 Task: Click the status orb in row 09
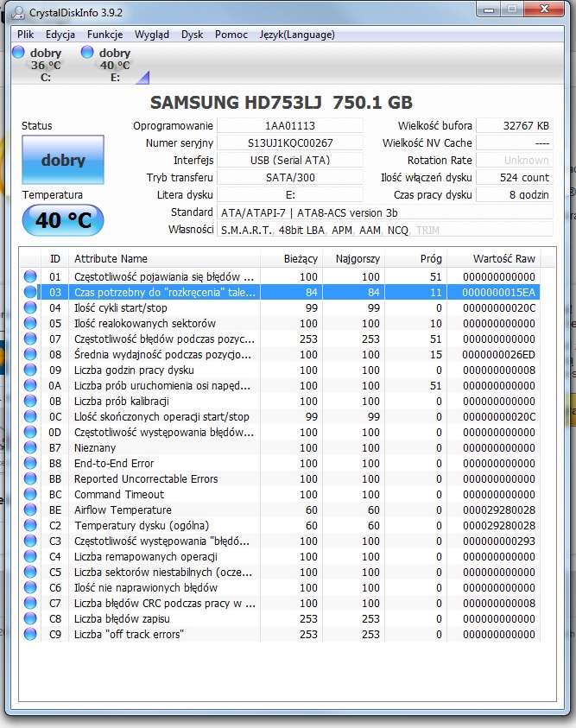(x=30, y=370)
